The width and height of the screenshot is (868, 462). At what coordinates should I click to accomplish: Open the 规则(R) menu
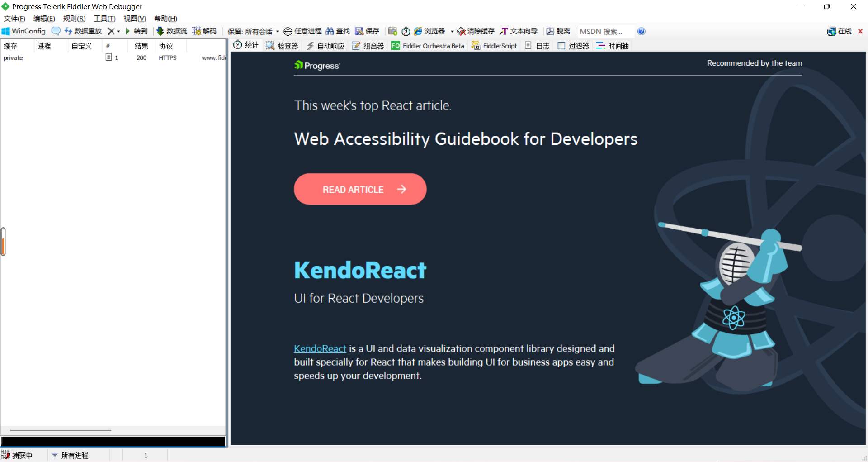[x=74, y=19]
